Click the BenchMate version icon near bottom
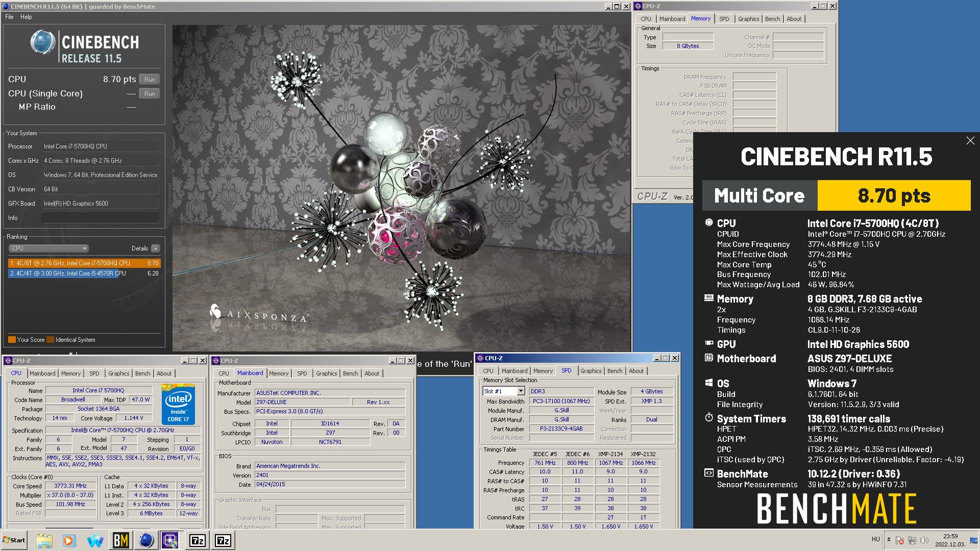 709,473
